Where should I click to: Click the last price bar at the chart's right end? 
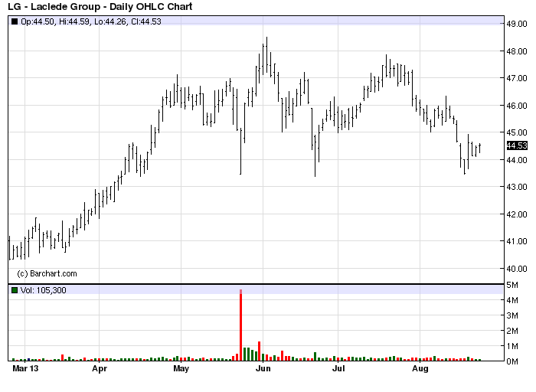click(x=480, y=149)
